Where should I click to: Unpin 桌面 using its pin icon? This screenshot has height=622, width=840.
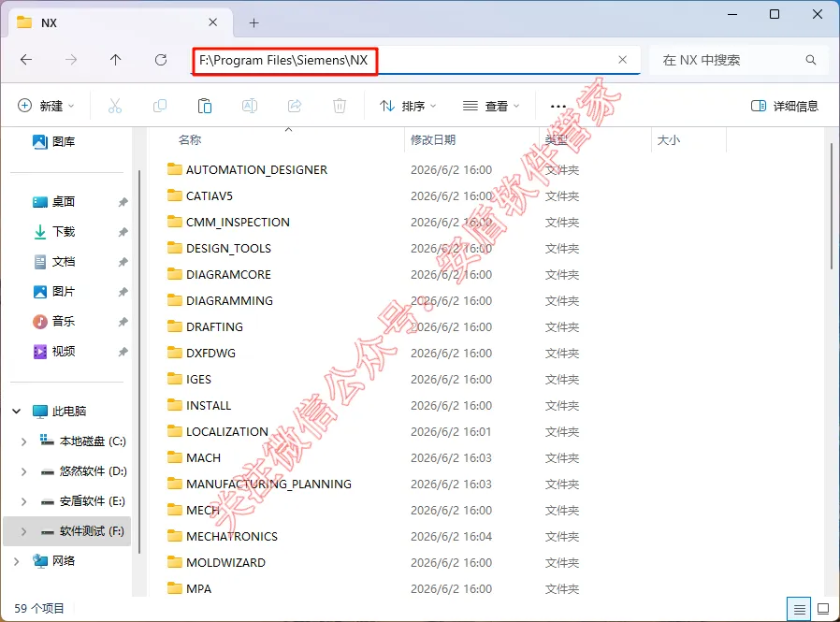(123, 202)
